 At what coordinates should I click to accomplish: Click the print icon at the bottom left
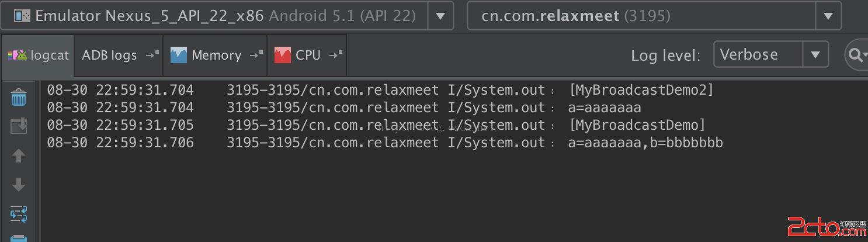(x=19, y=237)
